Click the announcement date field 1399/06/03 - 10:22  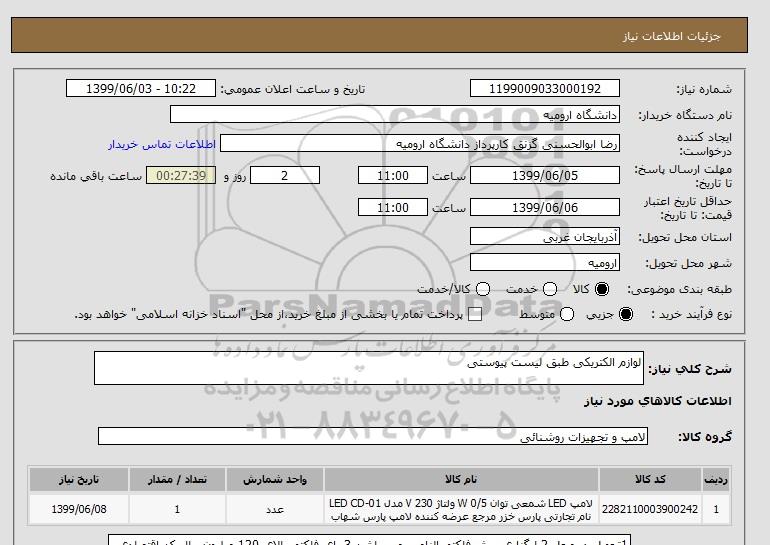click(141, 88)
